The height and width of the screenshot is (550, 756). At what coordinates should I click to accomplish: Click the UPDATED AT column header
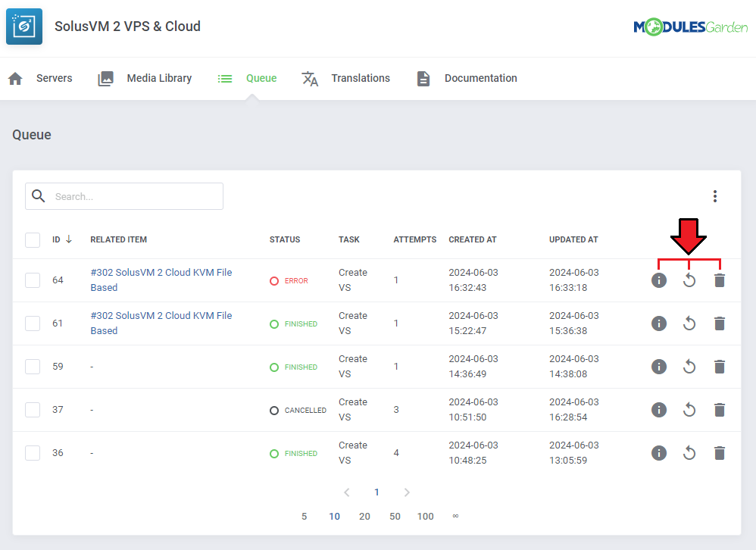point(573,239)
